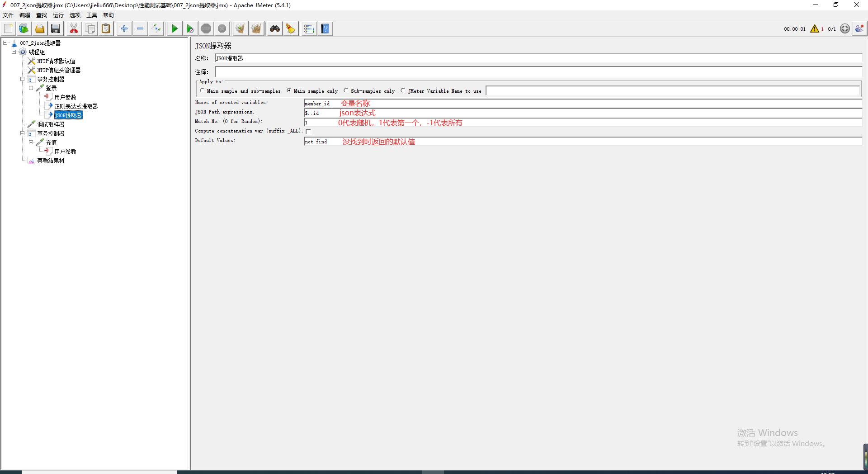Image resolution: width=868 pixels, height=474 pixels.
Task: Select HTTP信息头管理器 in the tree
Action: [x=59, y=70]
